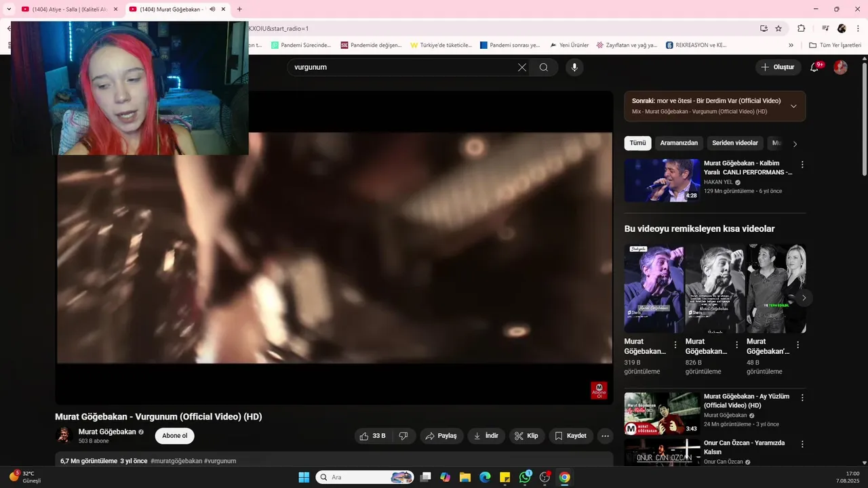
Task: Open Chrome media controls icon
Action: click(x=825, y=28)
